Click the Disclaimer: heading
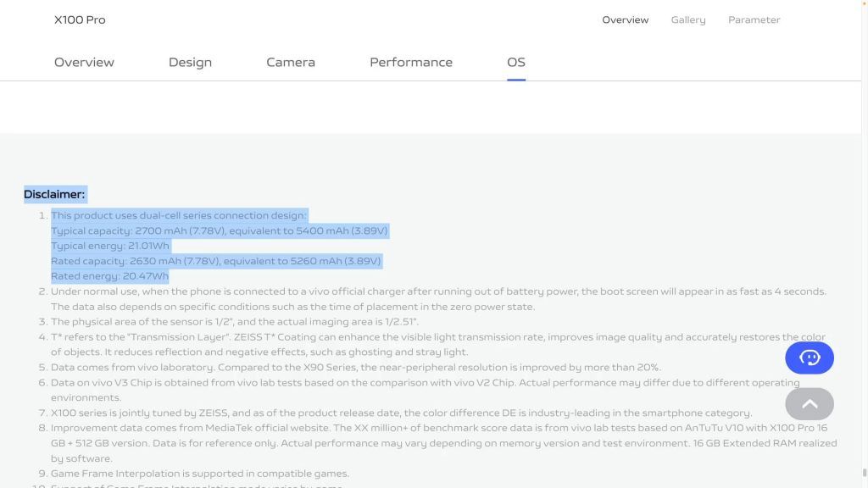 [x=54, y=194]
